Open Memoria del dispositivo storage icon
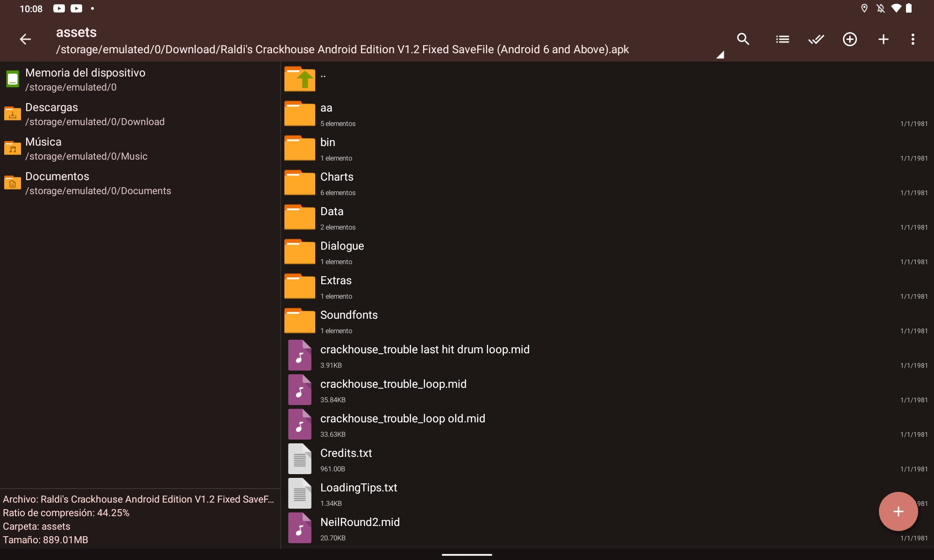 (13, 79)
